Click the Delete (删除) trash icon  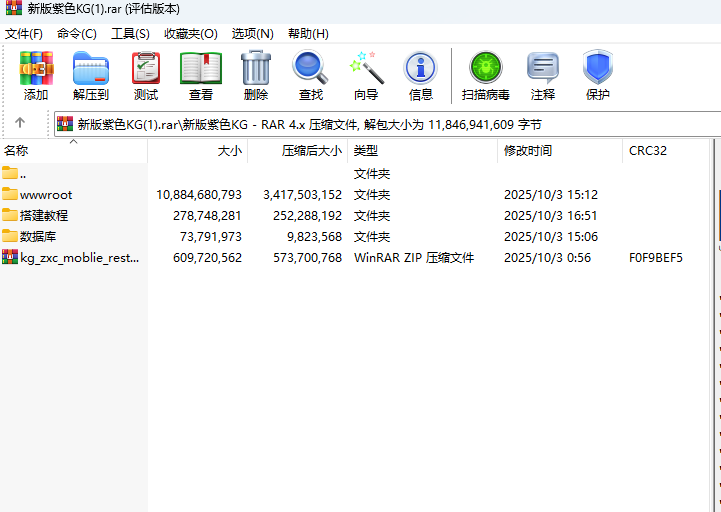pyautogui.click(x=256, y=76)
